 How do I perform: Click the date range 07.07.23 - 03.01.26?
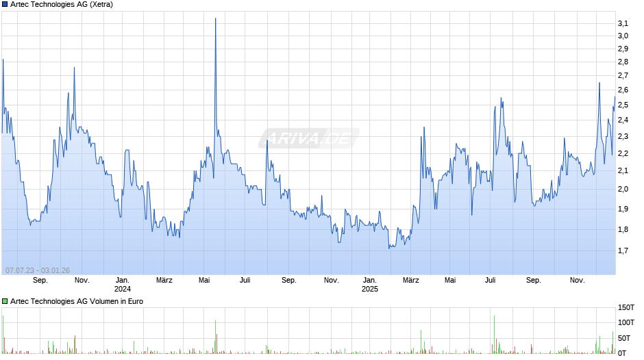[x=38, y=270]
